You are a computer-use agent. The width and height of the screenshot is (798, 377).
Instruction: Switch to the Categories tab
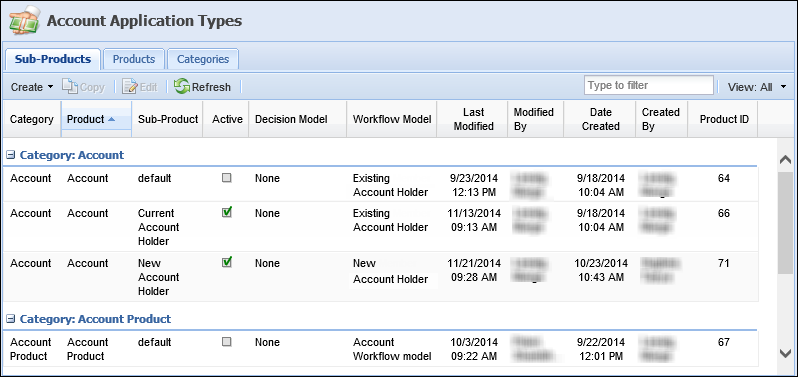[x=203, y=59]
